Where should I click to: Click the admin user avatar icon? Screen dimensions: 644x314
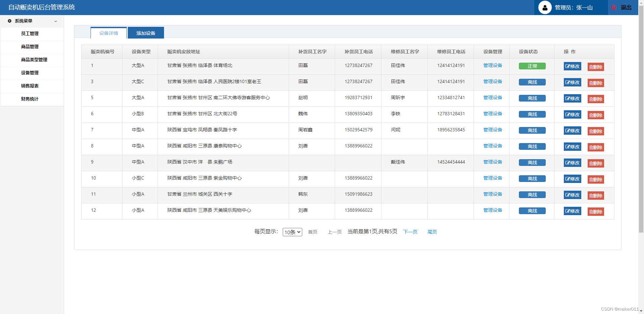pyautogui.click(x=545, y=7)
